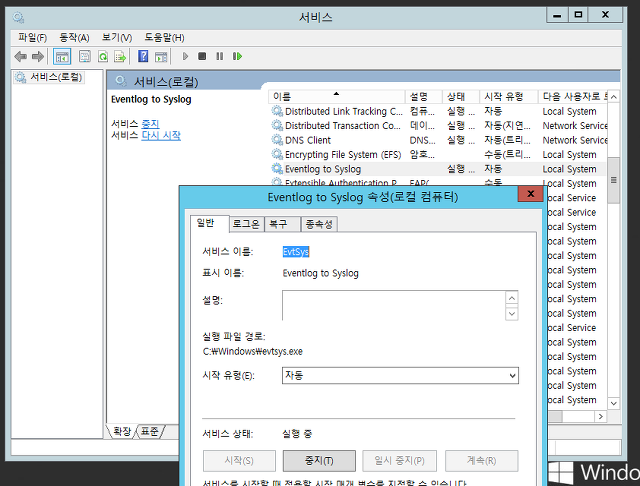
Task: Click the description box down arrow
Action: (x=512, y=313)
